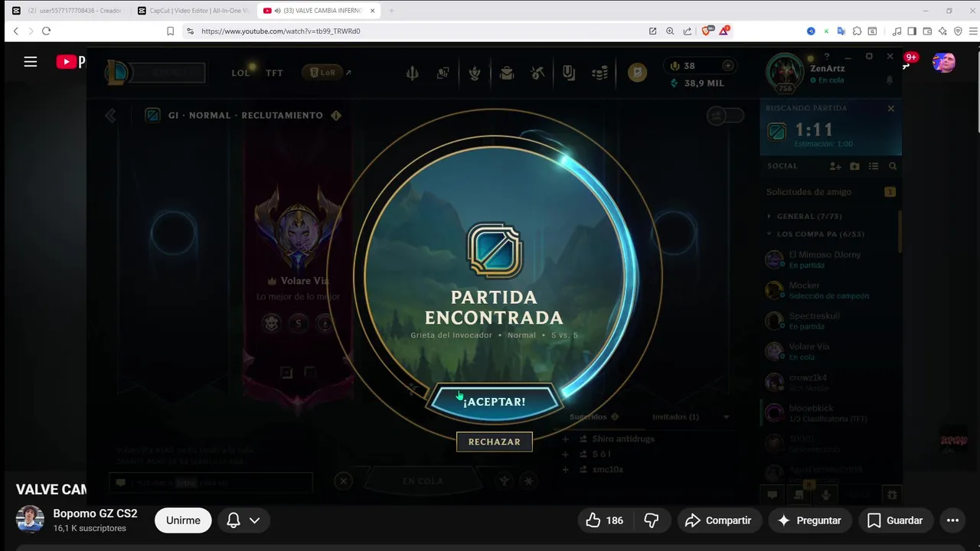980x551 pixels.
Task: Go back one page in browser
Action: [x=15, y=31]
